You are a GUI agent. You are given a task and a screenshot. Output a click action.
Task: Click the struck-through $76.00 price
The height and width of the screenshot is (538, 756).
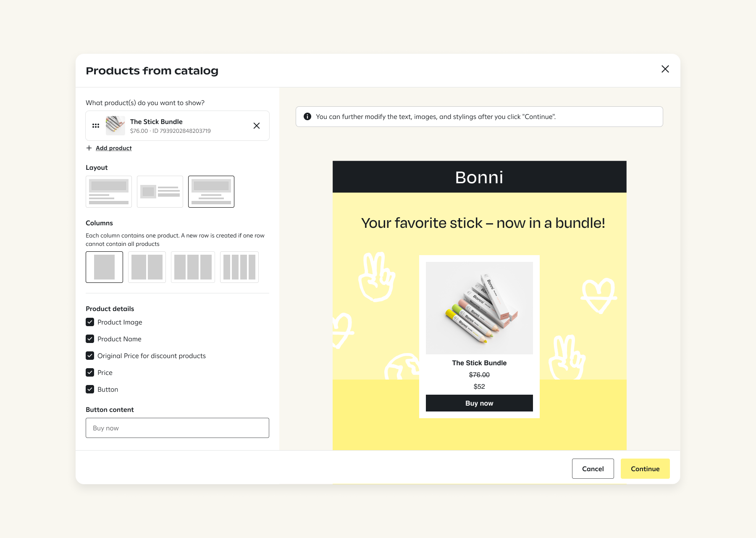coord(479,374)
